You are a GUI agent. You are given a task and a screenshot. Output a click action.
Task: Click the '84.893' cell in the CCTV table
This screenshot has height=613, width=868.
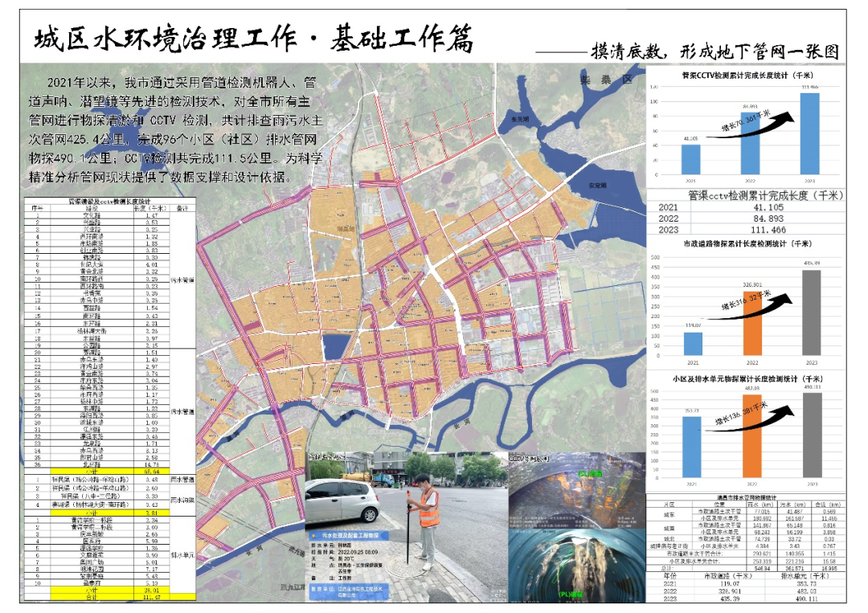tap(768, 219)
